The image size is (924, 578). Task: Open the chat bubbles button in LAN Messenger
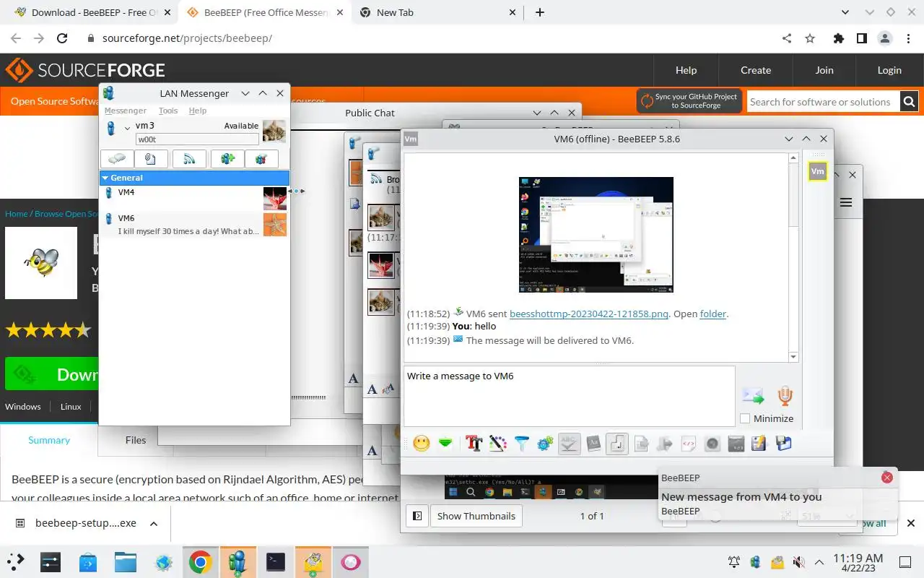(x=117, y=159)
